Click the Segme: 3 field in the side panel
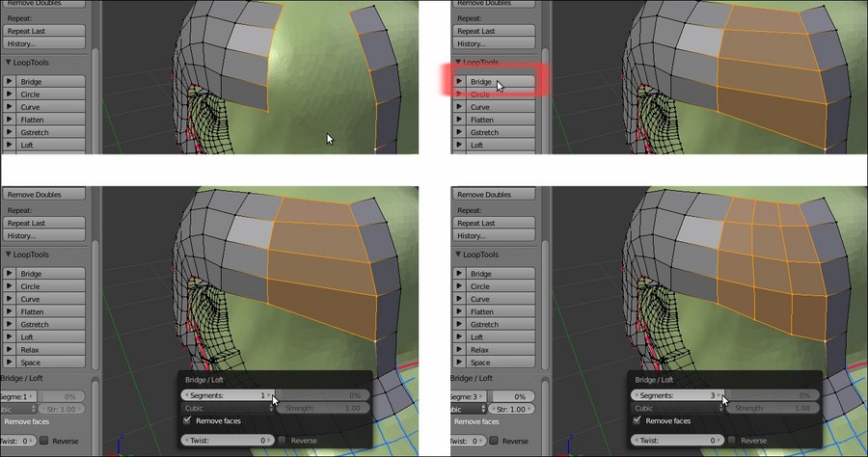The width and height of the screenshot is (868, 457). (x=469, y=396)
